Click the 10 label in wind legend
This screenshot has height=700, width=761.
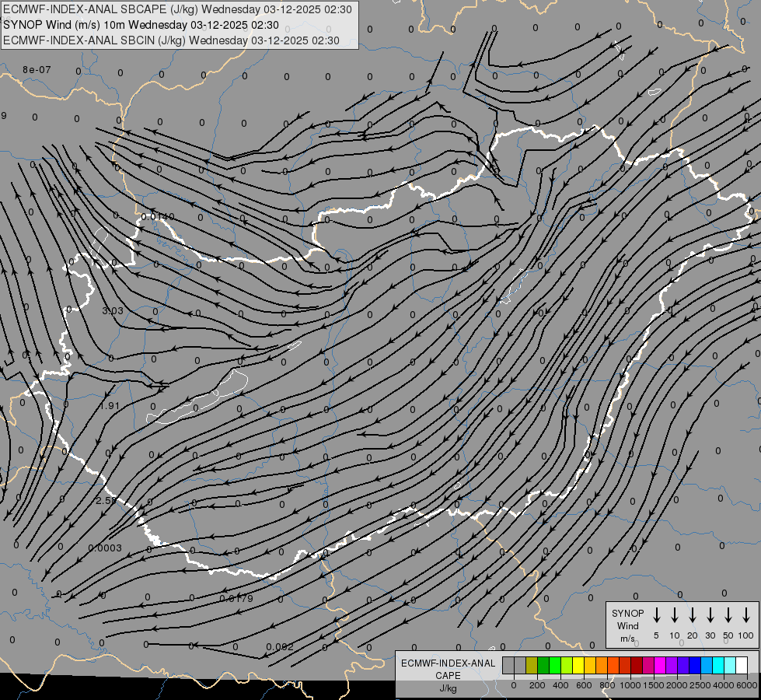[674, 636]
